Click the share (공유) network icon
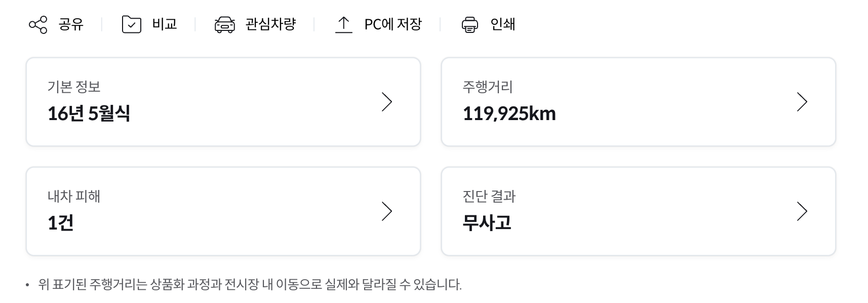 pos(38,24)
